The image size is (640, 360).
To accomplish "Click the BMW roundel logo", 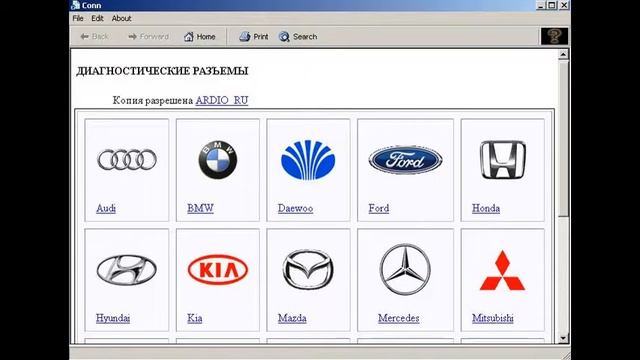I will click(x=218, y=160).
